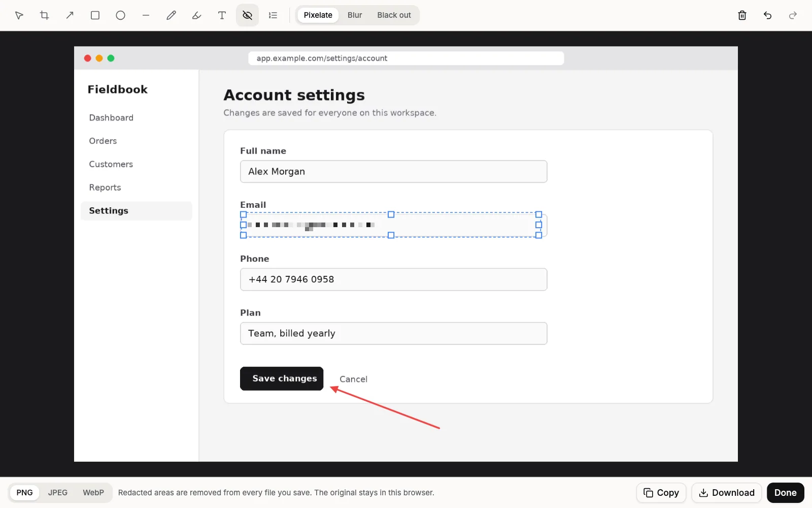812x508 pixels.
Task: Click Save changes in the screenshot
Action: (x=282, y=378)
